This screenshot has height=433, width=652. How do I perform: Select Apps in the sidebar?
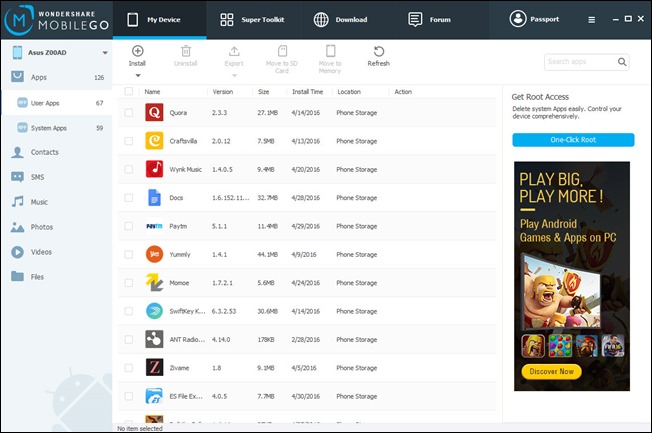click(57, 77)
